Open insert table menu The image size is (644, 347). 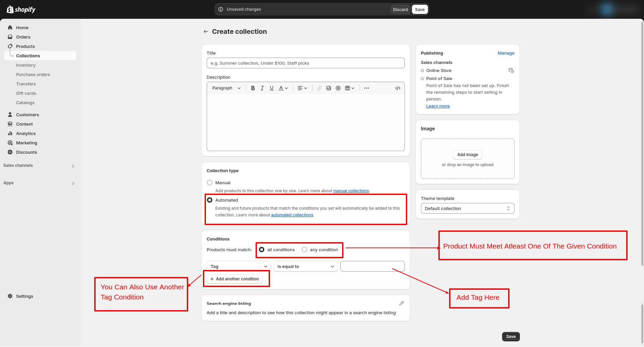click(x=350, y=88)
